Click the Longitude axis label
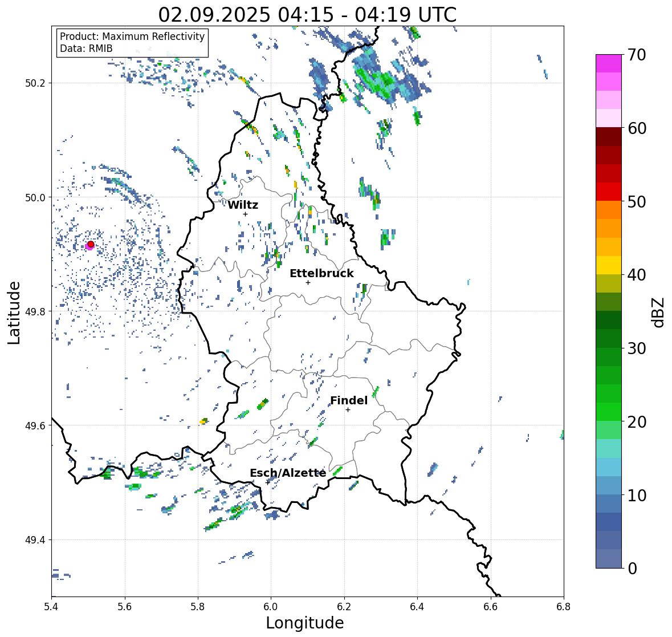Viewport: 672px width, 637px height. [305, 622]
